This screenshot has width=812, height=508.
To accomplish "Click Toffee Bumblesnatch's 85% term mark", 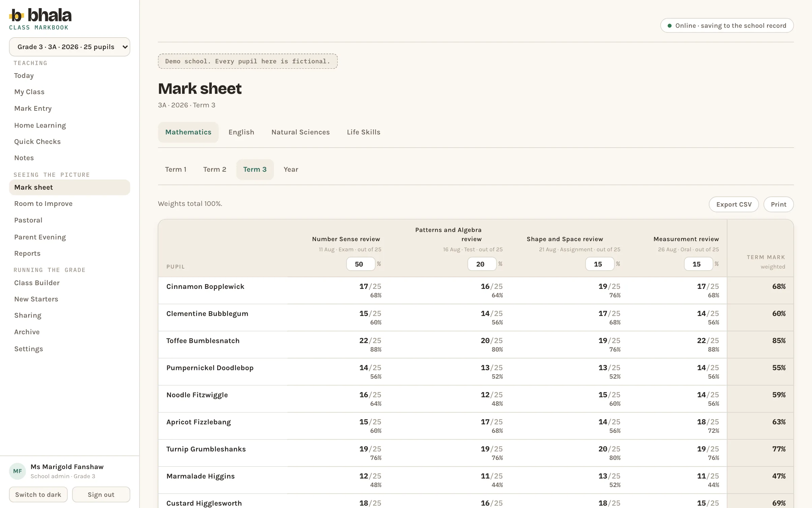I will (x=779, y=341).
